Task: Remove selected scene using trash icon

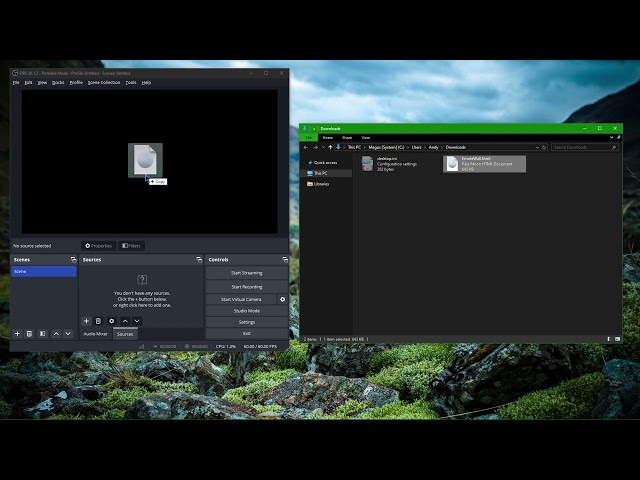Action: point(29,334)
